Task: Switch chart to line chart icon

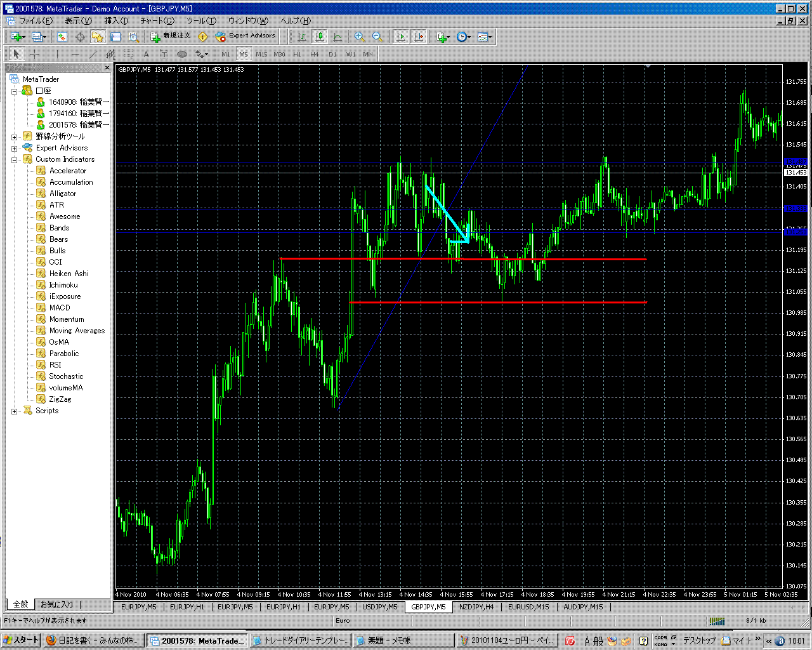Action: (337, 37)
